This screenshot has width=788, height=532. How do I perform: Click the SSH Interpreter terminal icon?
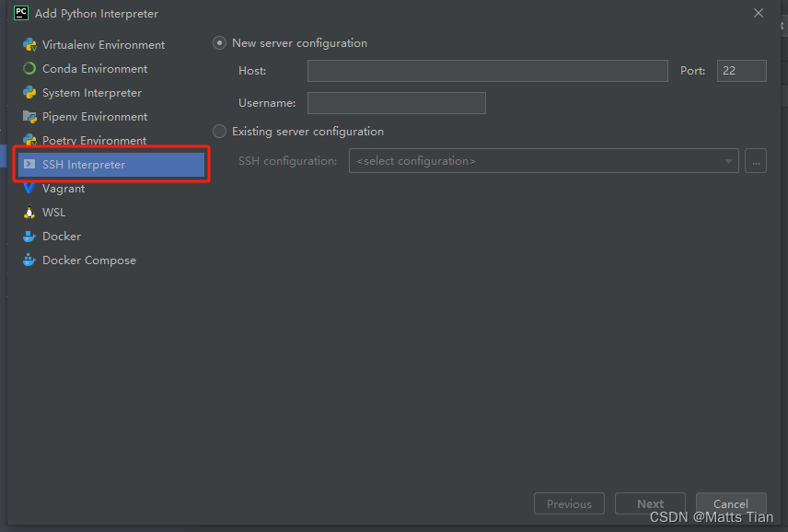29,164
